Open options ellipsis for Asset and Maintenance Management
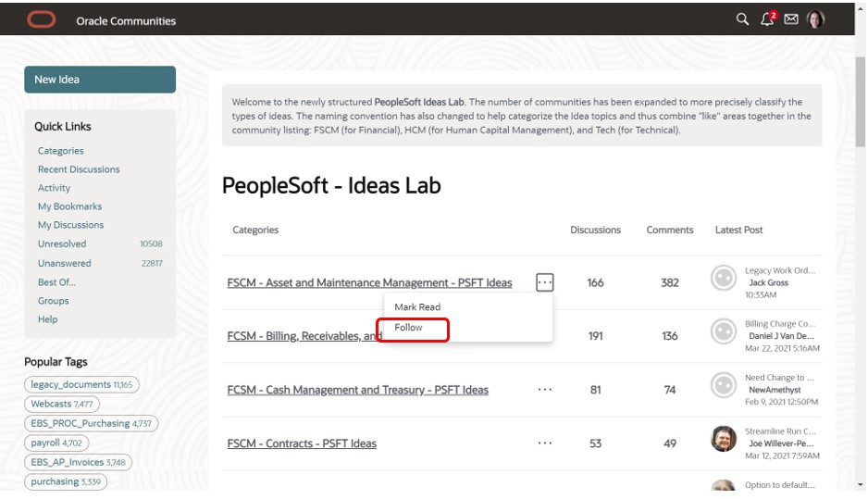Viewport: 868px width, 499px height. point(545,282)
